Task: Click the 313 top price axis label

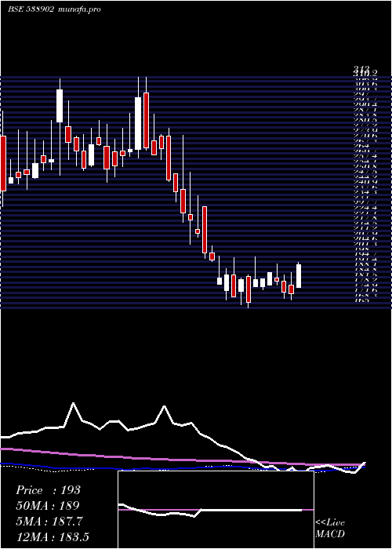Action: click(x=361, y=69)
